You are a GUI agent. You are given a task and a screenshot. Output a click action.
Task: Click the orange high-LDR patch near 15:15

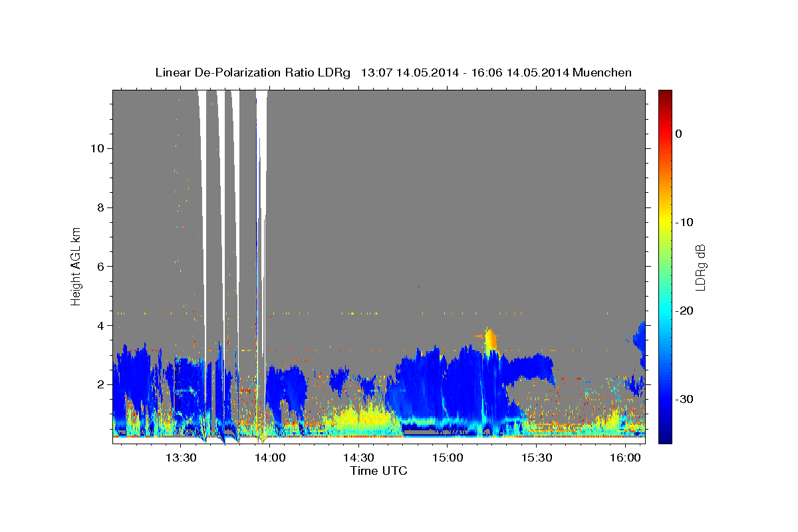click(x=490, y=340)
